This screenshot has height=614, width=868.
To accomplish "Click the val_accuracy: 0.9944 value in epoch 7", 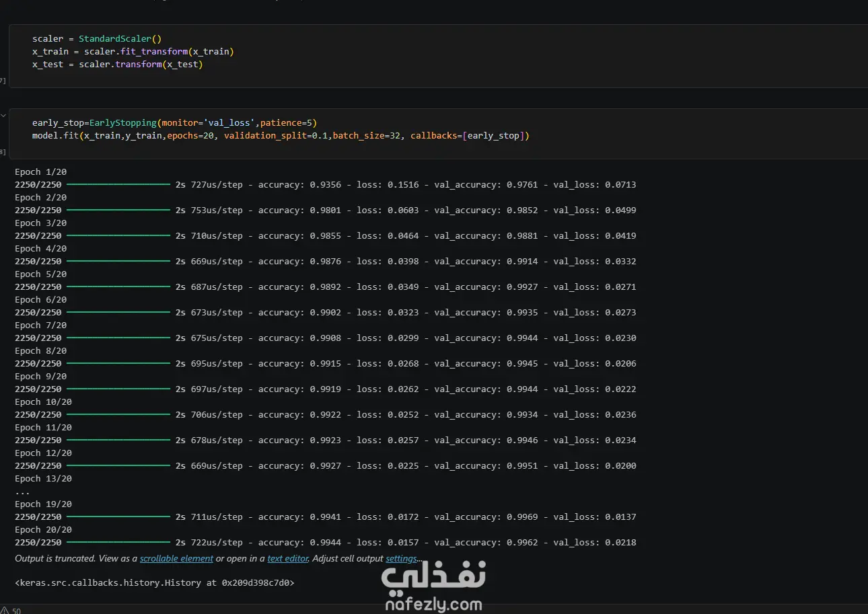I will point(486,338).
